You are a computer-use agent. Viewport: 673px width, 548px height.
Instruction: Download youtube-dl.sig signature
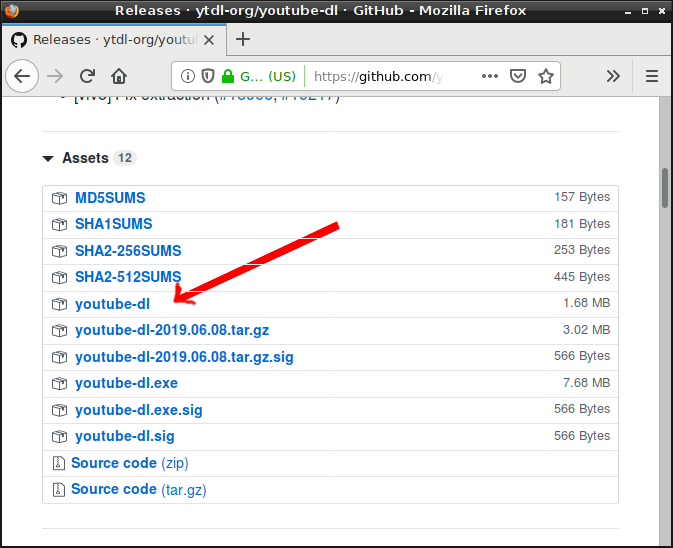125,436
